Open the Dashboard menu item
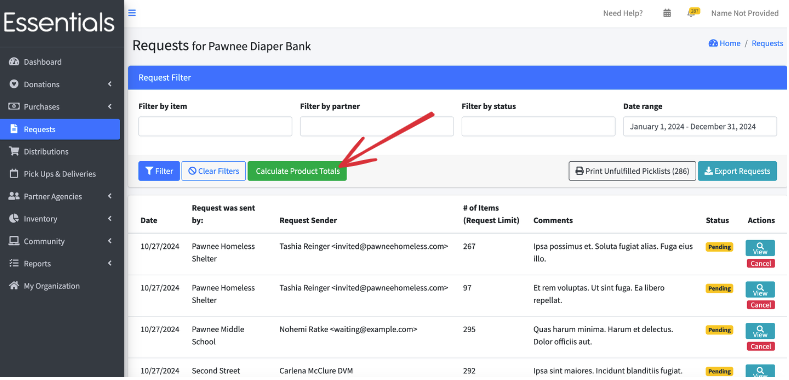 [60, 62]
